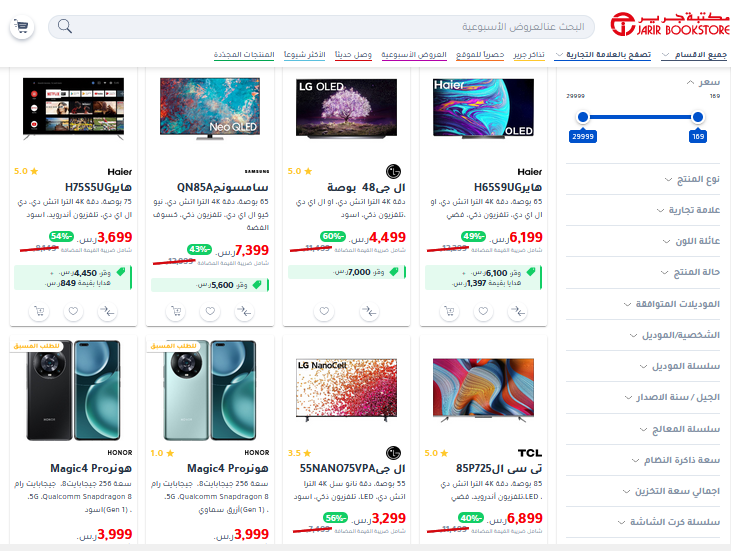Go to تذاكر جرير nav link

(529, 55)
